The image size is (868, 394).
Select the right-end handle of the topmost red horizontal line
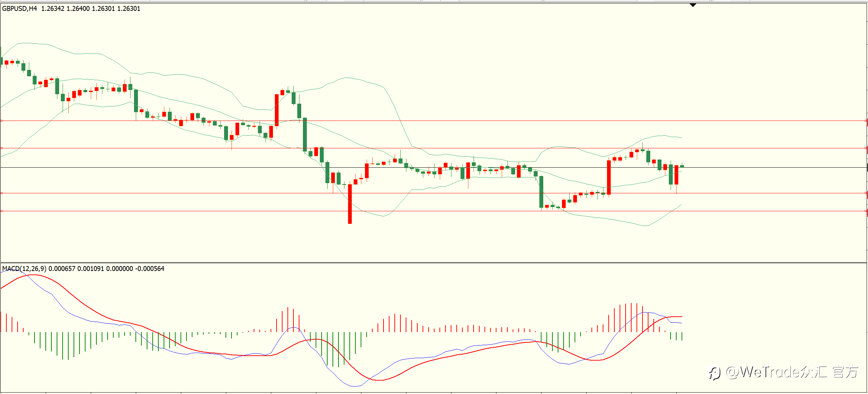866,121
